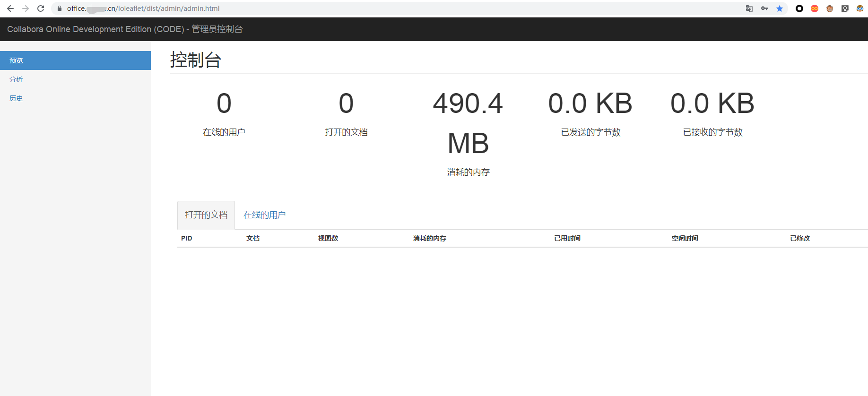Click the 空闲时间 column header
The width and height of the screenshot is (868, 396).
tap(685, 238)
